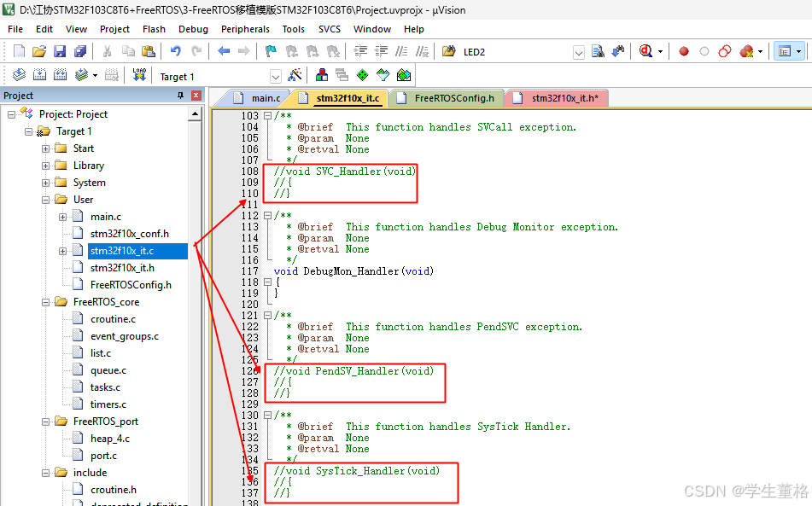
Task: Insert breakpoint red dot icon
Action: click(x=684, y=51)
